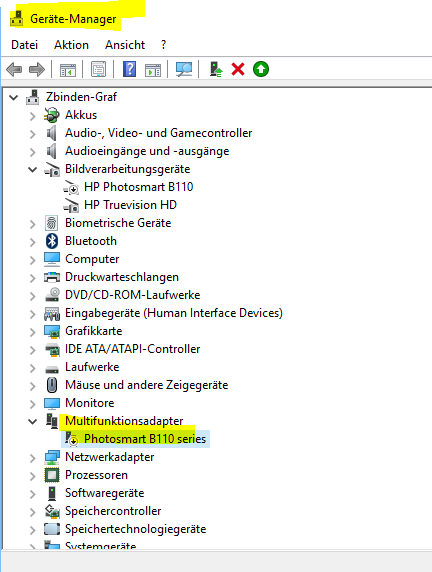Click the Akkus battery icon
The width and height of the screenshot is (432, 572).
click(51, 115)
